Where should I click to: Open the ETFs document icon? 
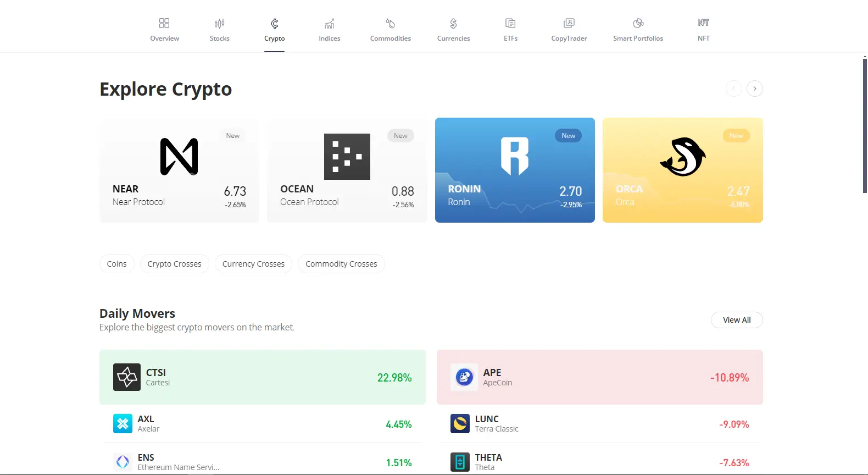(x=510, y=23)
